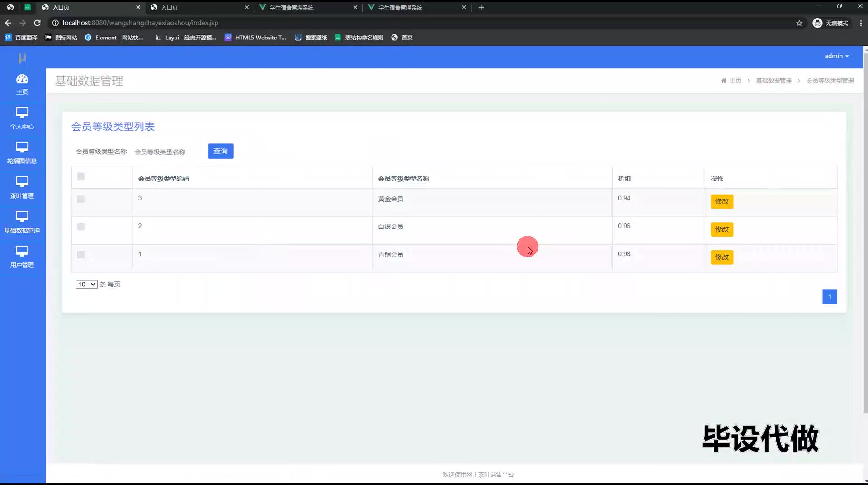Check the checkbox for 黄金会员 row
This screenshot has width=868, height=485.
[81, 199]
